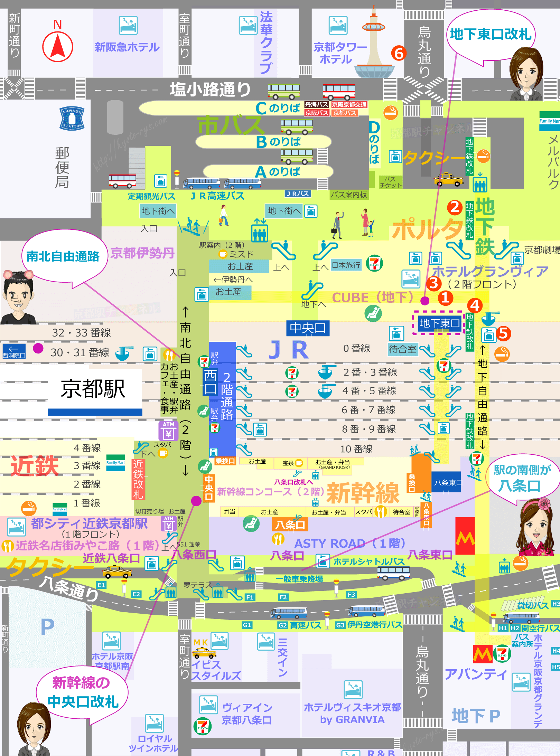
Task: Click the FamilyMart logo beside 近鉄 3番線
Action: [115, 463]
